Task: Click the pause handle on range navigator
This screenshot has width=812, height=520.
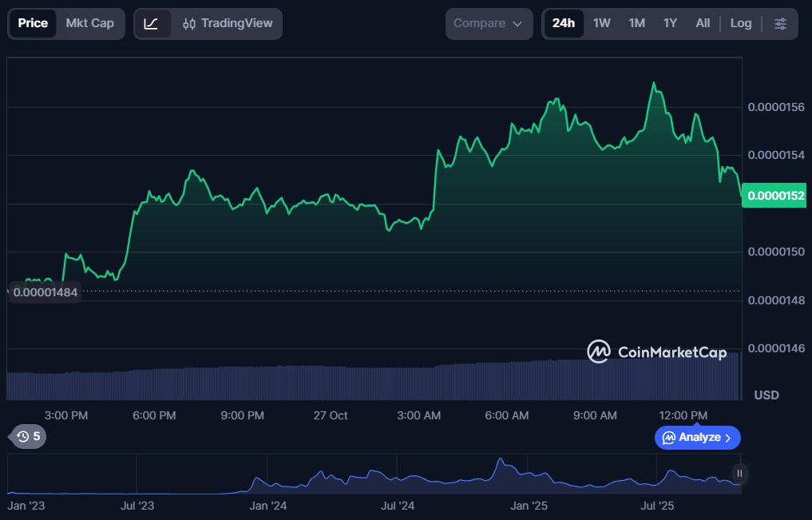Action: point(739,474)
